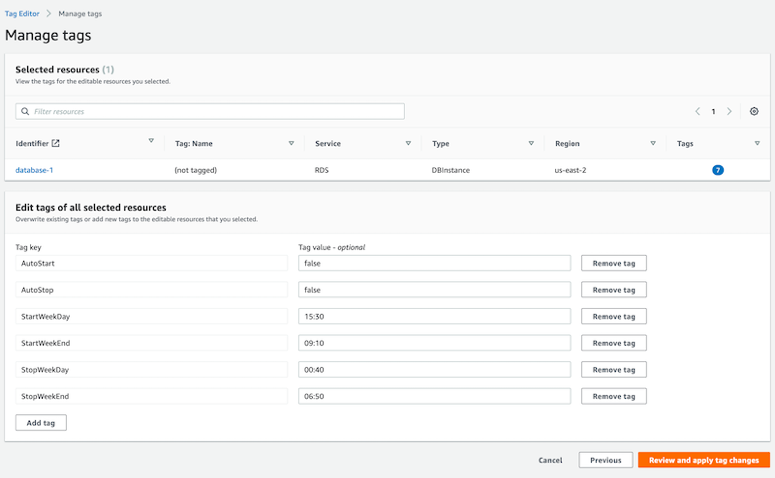The height and width of the screenshot is (478, 775).
Task: Click the Add tag button
Action: (41, 423)
